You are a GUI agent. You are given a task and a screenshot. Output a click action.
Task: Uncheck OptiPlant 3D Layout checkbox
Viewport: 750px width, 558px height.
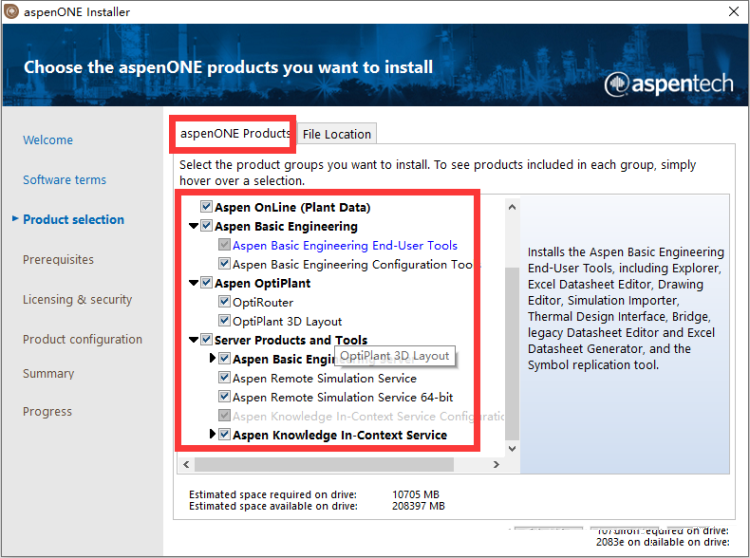pos(224,320)
